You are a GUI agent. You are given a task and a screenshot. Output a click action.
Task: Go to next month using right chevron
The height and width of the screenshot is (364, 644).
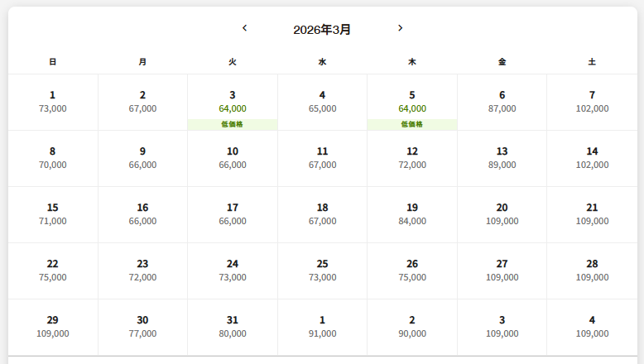(x=401, y=28)
